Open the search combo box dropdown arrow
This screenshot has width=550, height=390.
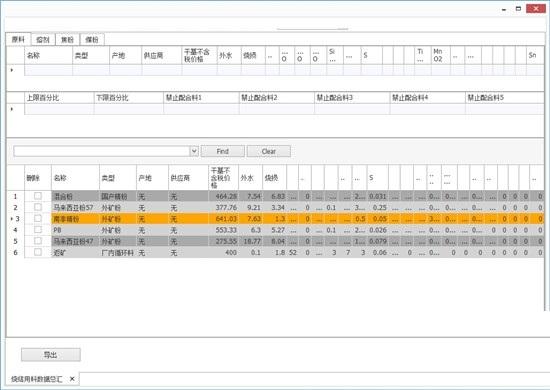click(194, 151)
